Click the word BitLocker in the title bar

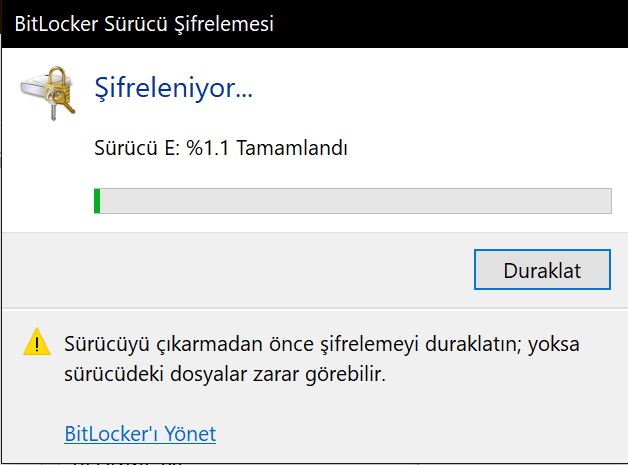click(x=56, y=22)
